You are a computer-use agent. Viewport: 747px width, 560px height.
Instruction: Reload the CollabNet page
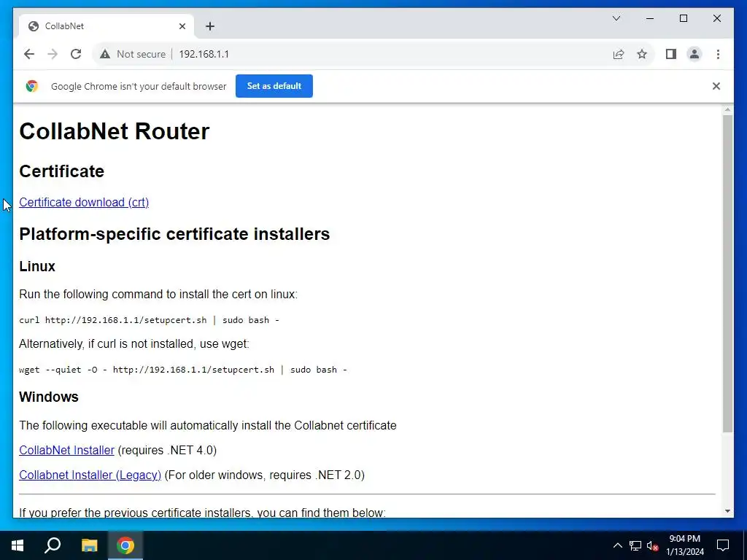click(76, 54)
